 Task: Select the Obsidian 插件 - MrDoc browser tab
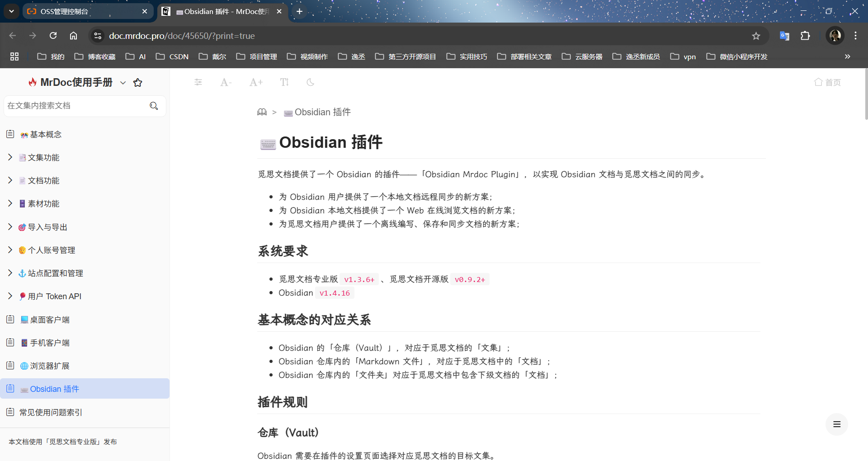point(223,11)
